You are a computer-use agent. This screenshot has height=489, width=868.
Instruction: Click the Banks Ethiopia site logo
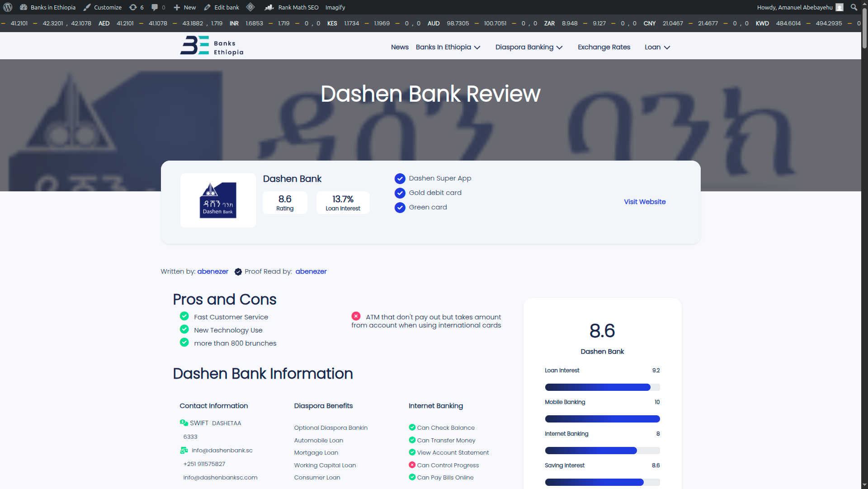[x=212, y=46]
